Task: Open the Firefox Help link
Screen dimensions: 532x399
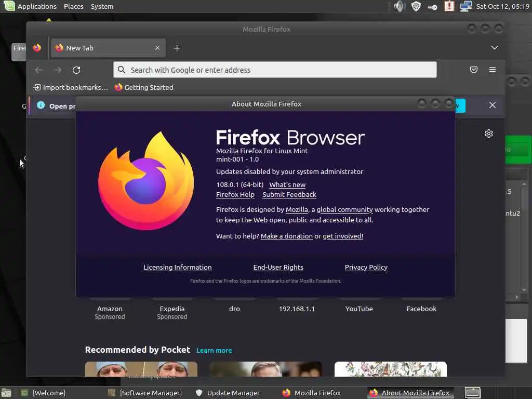Action: click(235, 195)
